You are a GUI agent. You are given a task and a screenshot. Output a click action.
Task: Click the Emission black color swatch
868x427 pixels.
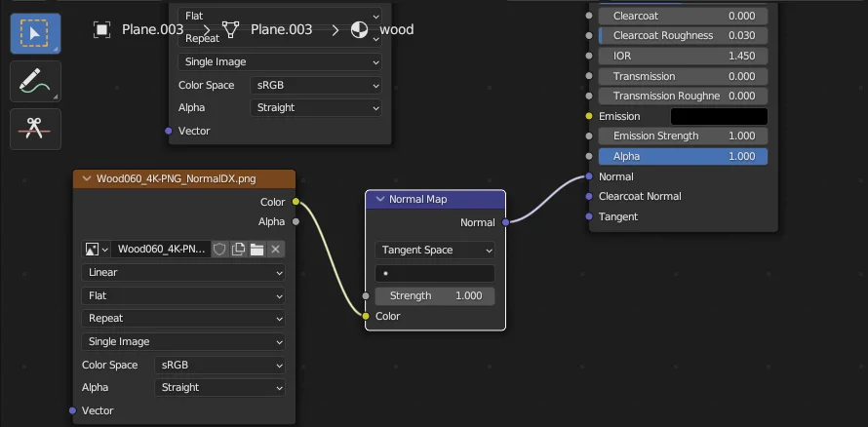719,116
